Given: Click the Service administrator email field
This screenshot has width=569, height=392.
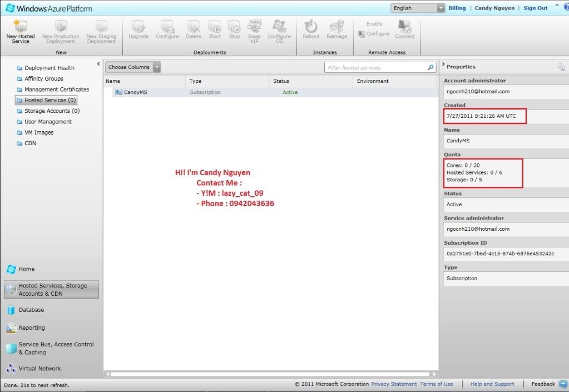Looking at the screenshot, I should pos(506,229).
